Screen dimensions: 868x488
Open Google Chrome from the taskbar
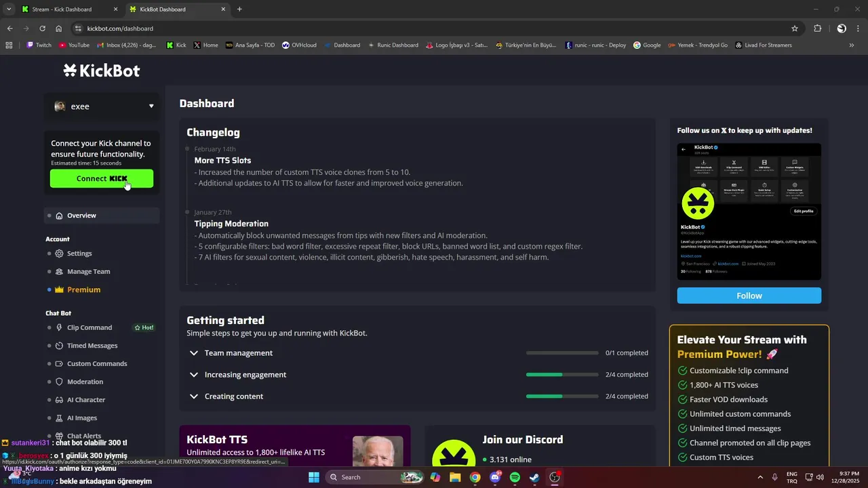[475, 477]
